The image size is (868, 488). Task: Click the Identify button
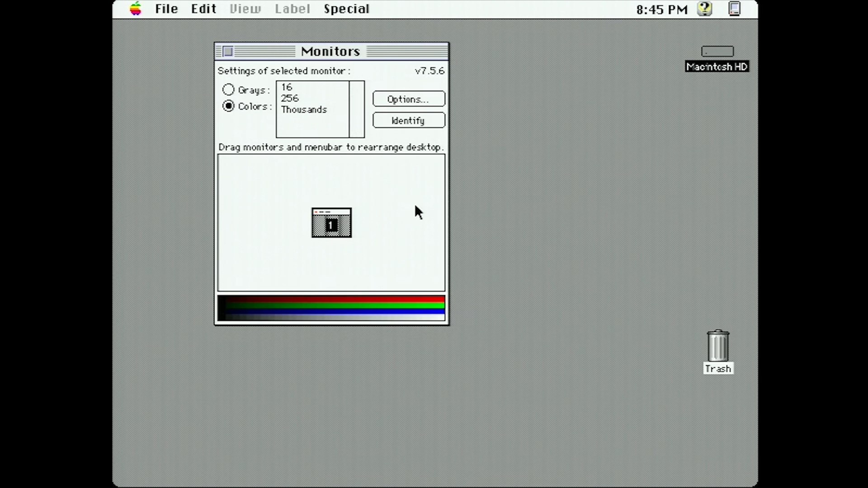pyautogui.click(x=409, y=120)
